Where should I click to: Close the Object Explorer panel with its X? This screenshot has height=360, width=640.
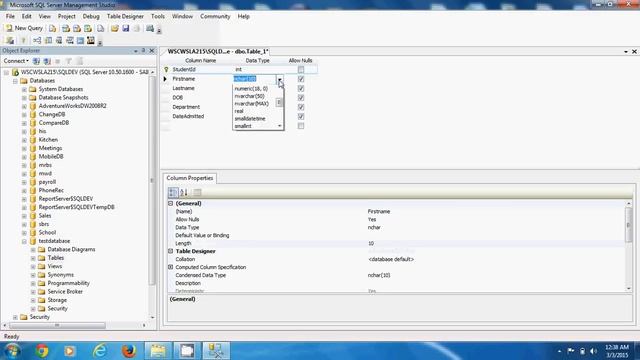pos(152,51)
